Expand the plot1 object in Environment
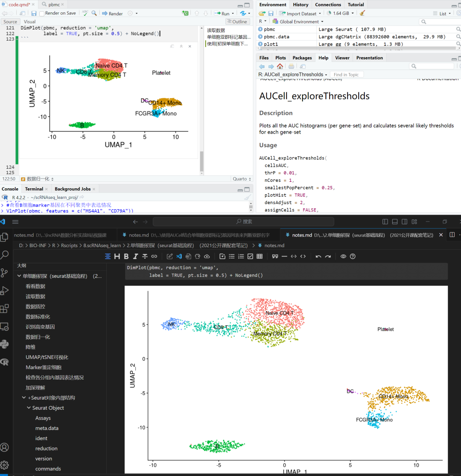Screen dimensions: 461x476 tap(260, 44)
